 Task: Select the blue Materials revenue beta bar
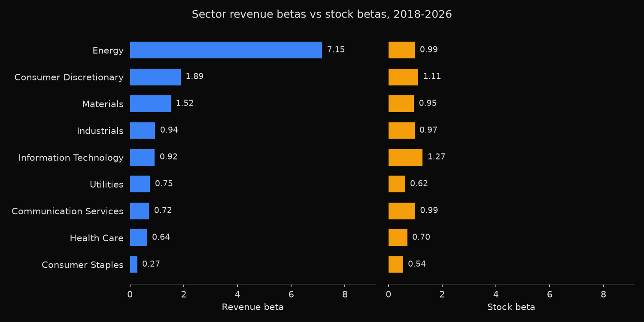tap(150, 103)
